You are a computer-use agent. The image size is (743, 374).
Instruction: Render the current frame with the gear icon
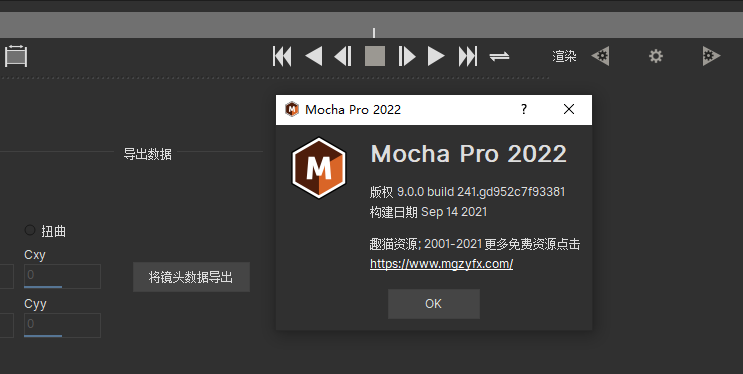point(656,56)
